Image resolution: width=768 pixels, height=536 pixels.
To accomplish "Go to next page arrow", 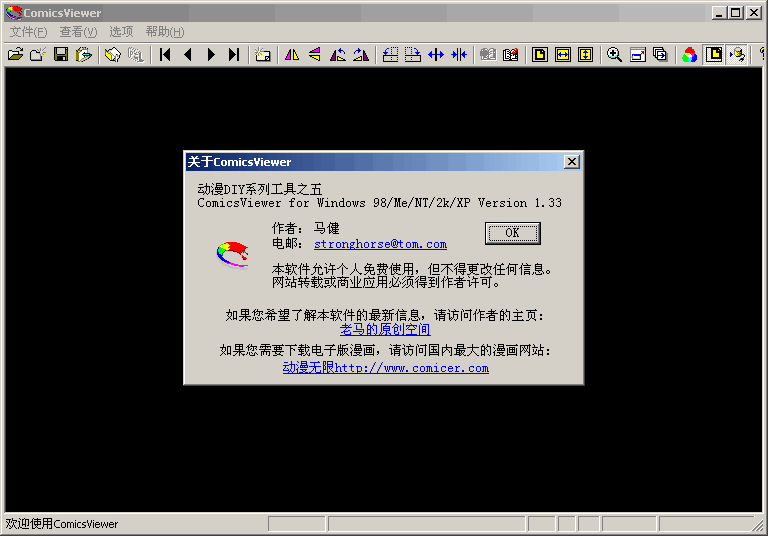I will point(211,55).
